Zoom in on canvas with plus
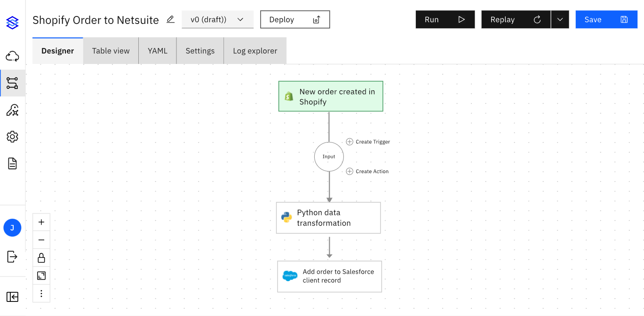Viewport: 644px width, 316px height. (x=41, y=222)
